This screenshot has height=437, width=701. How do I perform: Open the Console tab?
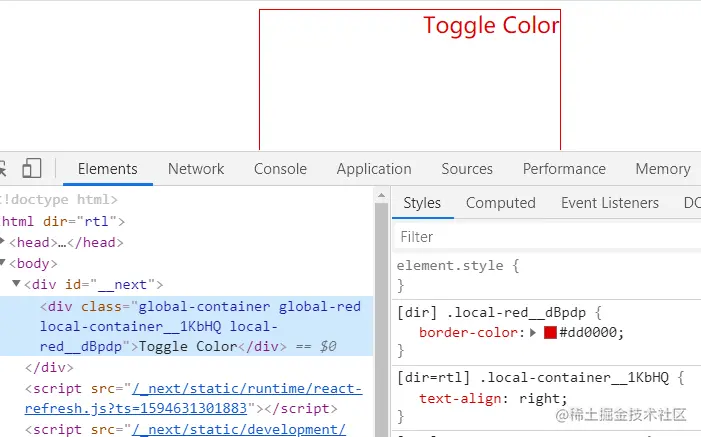[x=280, y=169]
